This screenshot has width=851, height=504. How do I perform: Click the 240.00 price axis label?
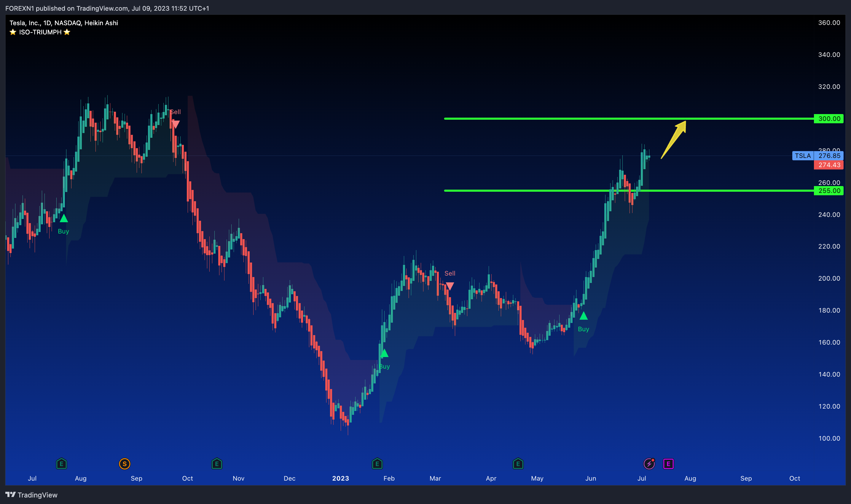(x=829, y=215)
